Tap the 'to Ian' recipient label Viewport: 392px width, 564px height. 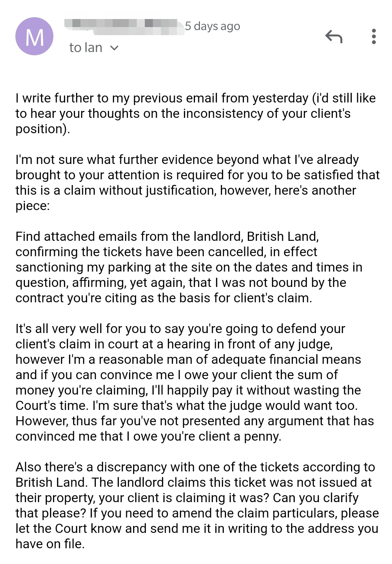[86, 48]
